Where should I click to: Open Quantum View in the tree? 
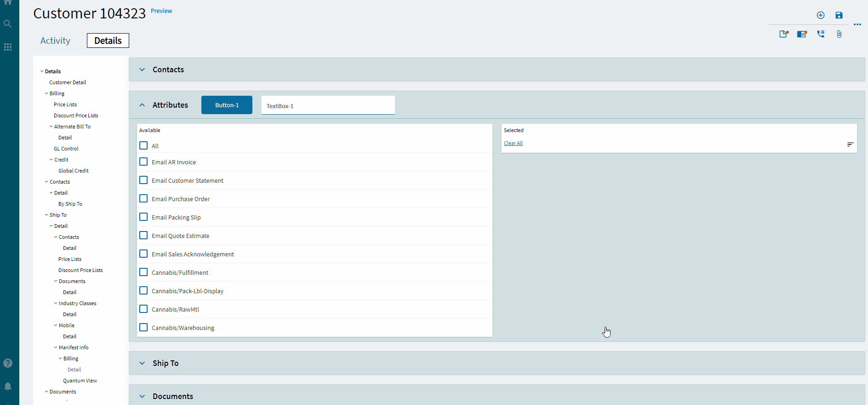click(x=80, y=381)
